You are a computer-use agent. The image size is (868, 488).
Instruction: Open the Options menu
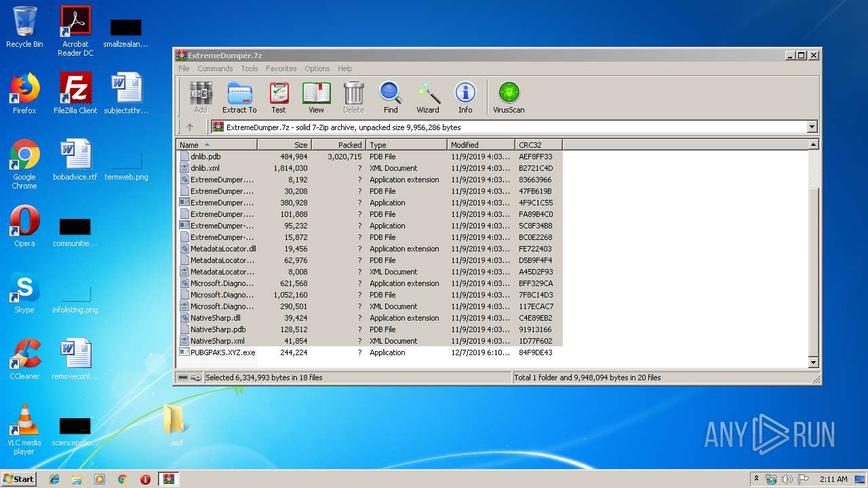point(317,68)
